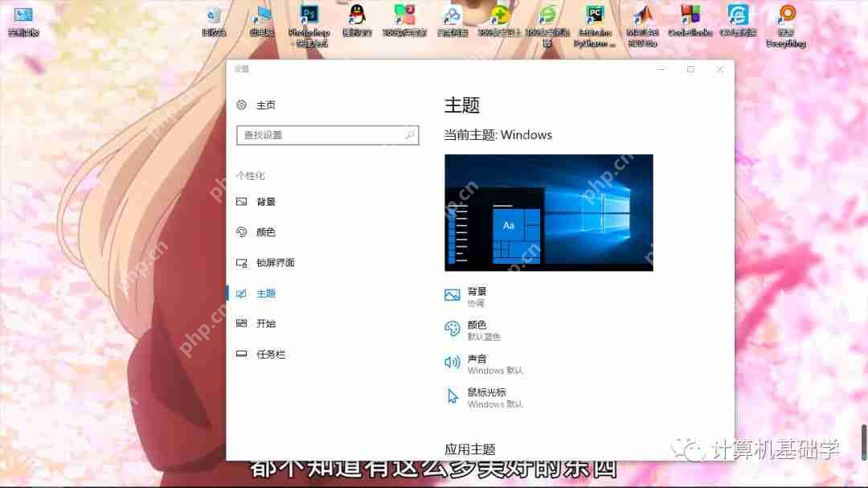Open the 声音 Windows 默认 link

[489, 363]
